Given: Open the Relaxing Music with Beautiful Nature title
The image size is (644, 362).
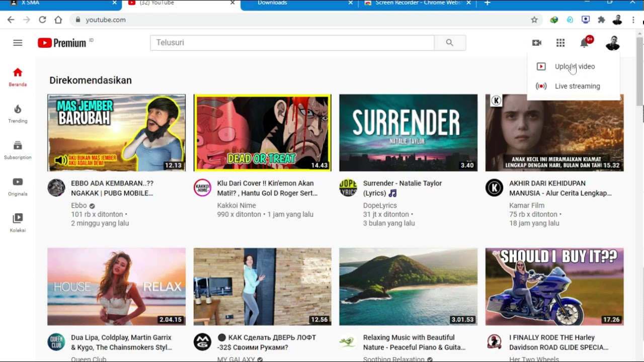Looking at the screenshot, I should 414,342.
